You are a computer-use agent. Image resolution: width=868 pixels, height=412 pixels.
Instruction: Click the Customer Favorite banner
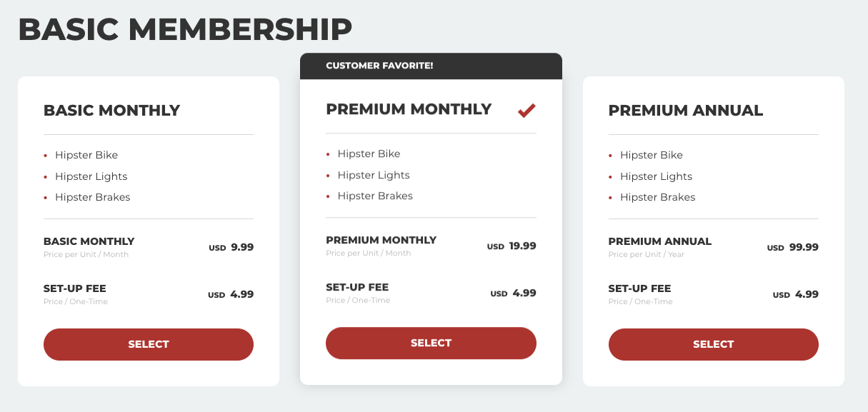click(431, 66)
